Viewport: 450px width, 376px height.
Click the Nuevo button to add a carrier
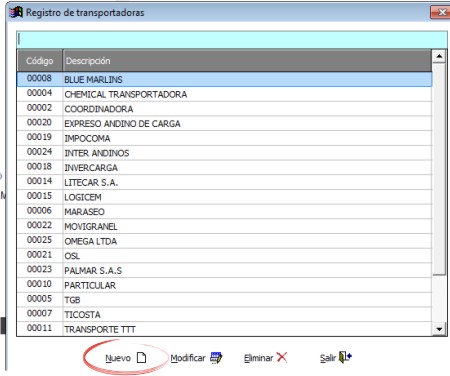[125, 358]
